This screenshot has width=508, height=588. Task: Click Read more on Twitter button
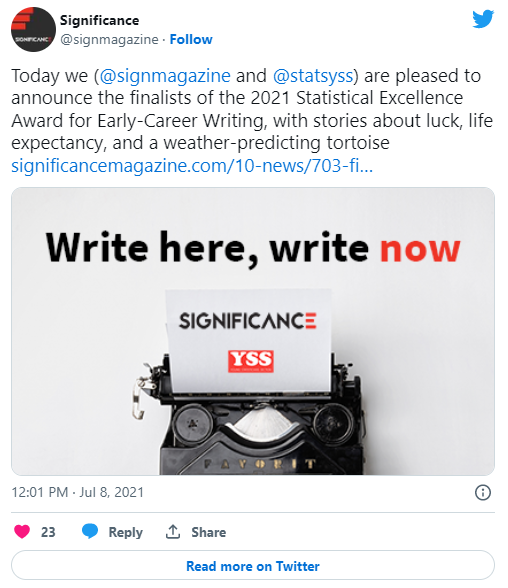pos(253,566)
